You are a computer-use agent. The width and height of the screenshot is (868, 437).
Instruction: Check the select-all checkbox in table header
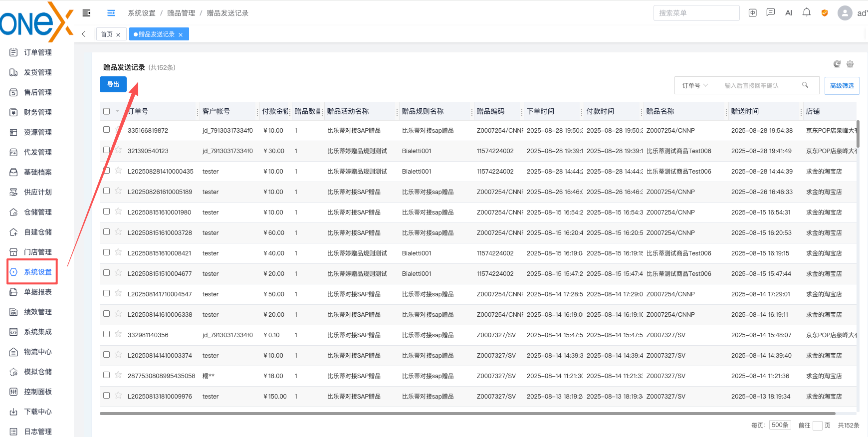coord(106,111)
